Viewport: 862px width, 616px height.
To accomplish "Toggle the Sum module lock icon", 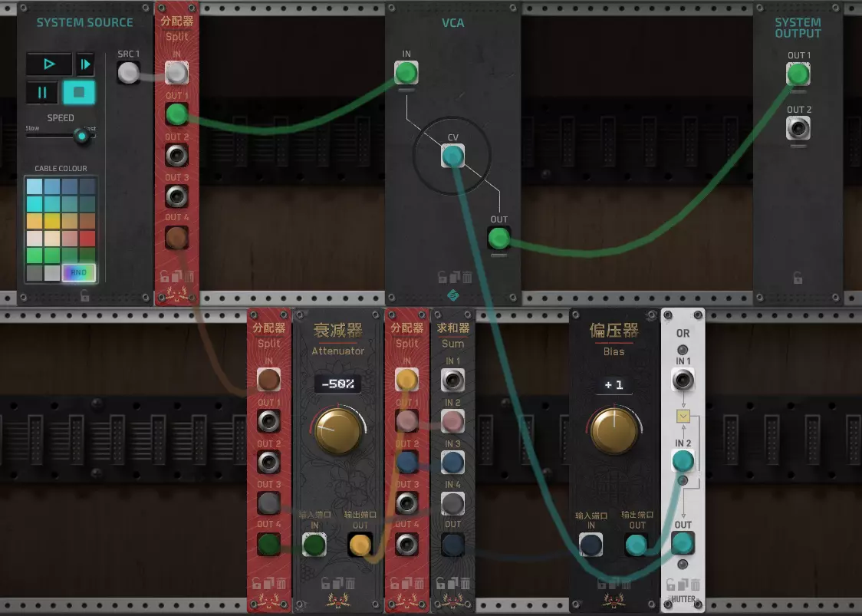I will tap(440, 583).
